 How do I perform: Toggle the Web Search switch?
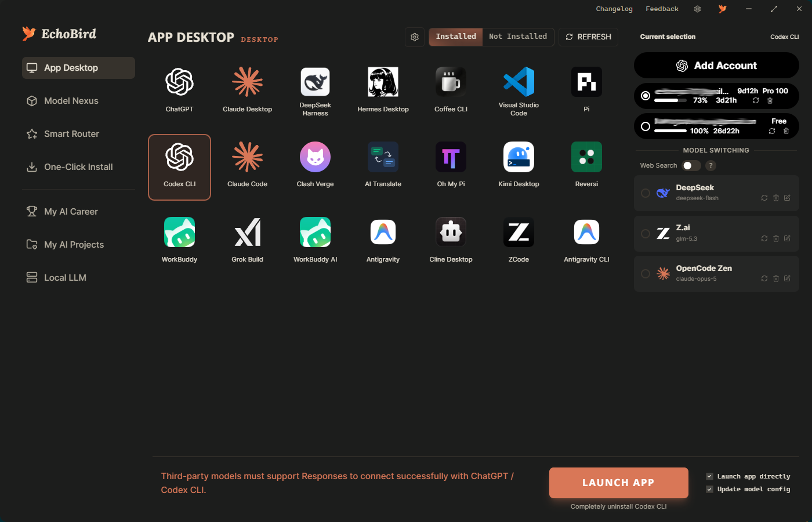tap(691, 166)
